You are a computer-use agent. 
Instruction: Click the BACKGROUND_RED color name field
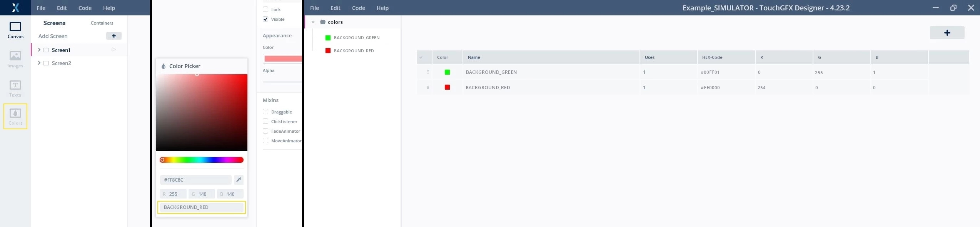click(x=202, y=207)
